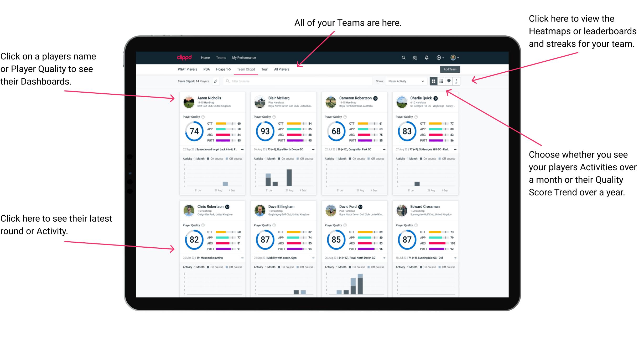
Task: Select My Performance menu tab
Action: point(243,57)
